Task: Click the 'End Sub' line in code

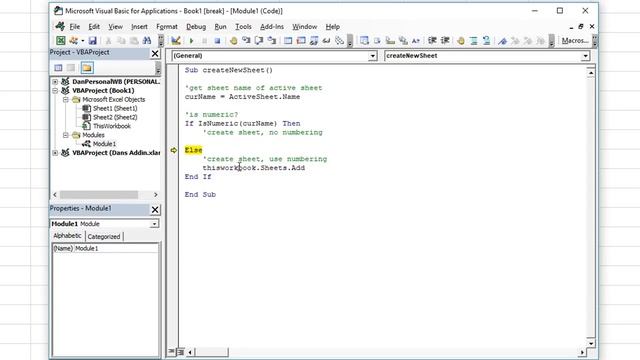Action: 200,195
